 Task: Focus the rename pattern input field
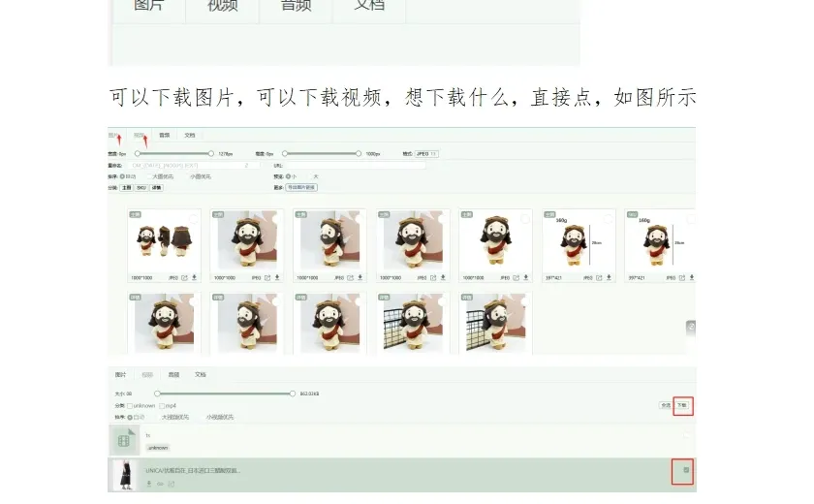195,166
